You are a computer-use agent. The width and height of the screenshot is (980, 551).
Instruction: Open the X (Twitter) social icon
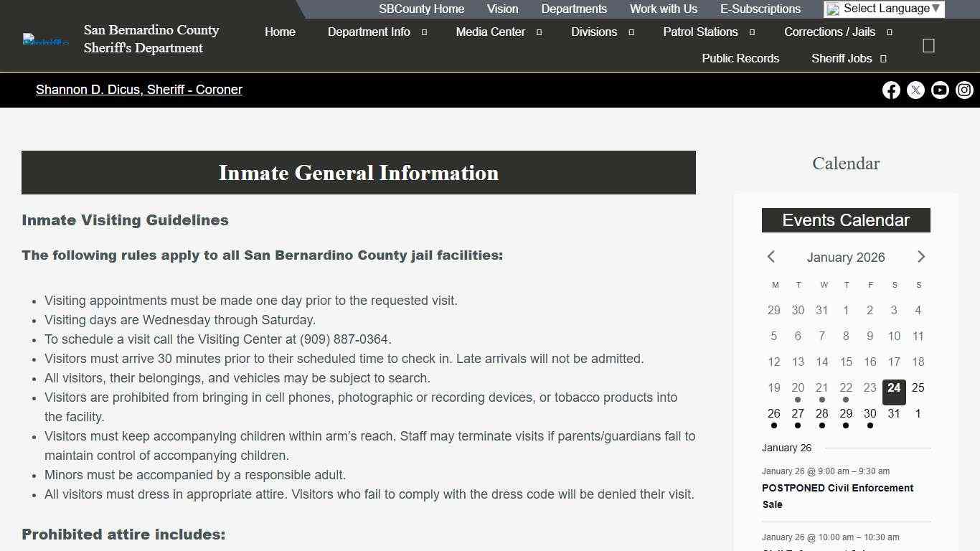(915, 90)
